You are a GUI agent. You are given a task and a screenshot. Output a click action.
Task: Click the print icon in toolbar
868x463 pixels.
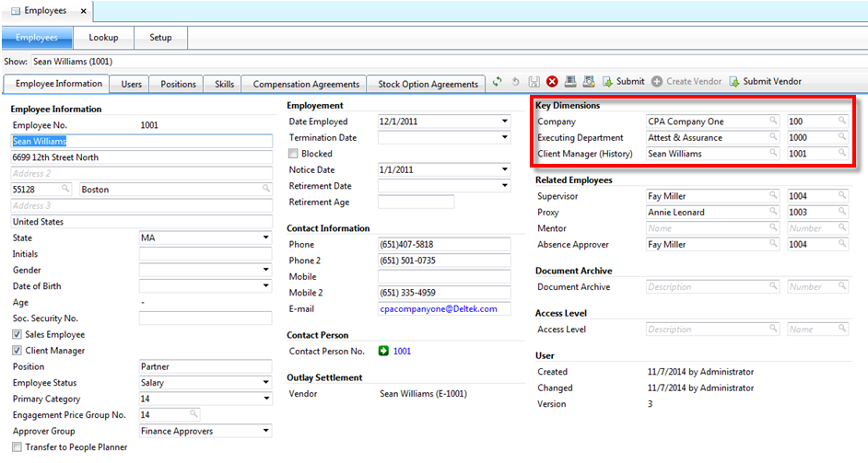(x=570, y=82)
